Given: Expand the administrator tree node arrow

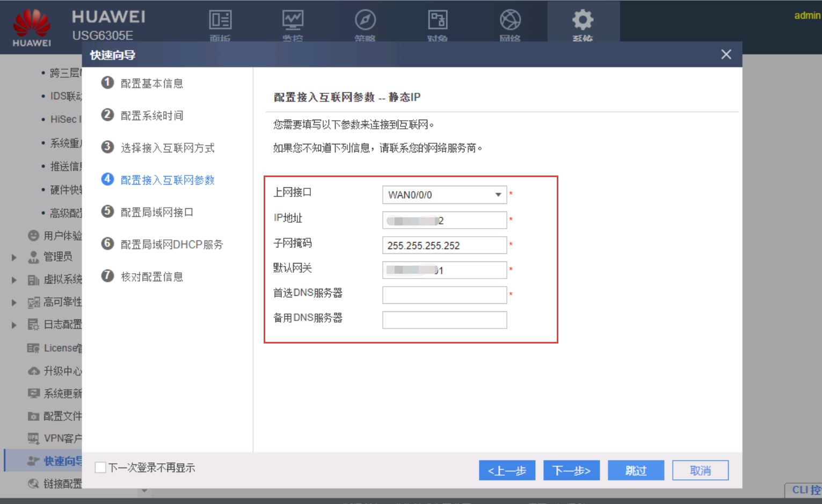Looking at the screenshot, I should tap(14, 258).
